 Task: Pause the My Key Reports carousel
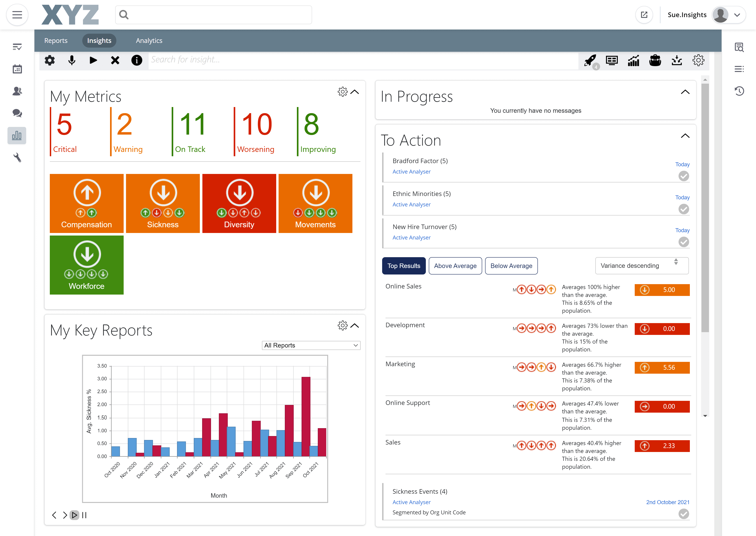click(84, 515)
